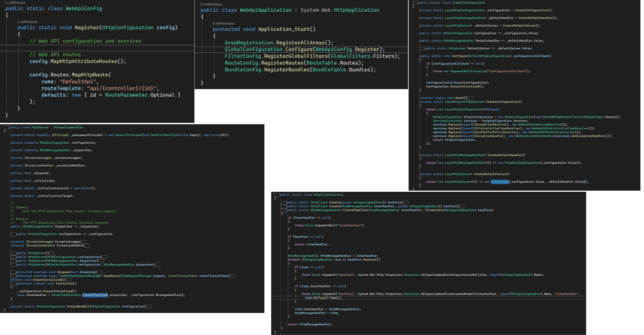The height and width of the screenshot is (335, 644).
Task: Open the '1 reference' CodeLens above Register method
Action: click(27, 22)
